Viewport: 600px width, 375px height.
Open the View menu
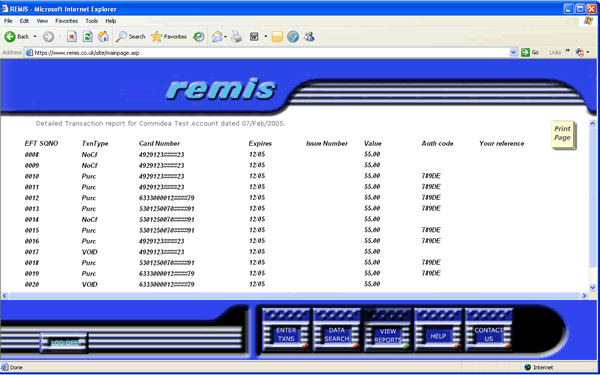pyautogui.click(x=42, y=21)
